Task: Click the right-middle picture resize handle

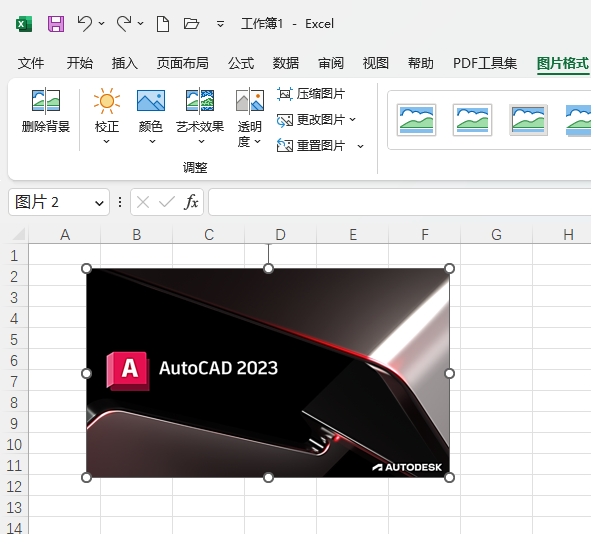Action: tap(449, 373)
